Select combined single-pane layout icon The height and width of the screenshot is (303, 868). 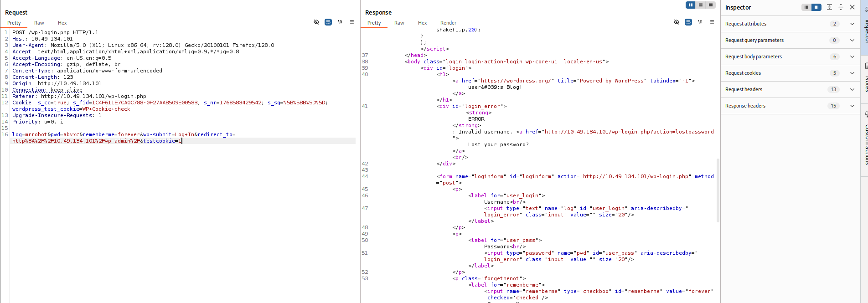pyautogui.click(x=710, y=5)
